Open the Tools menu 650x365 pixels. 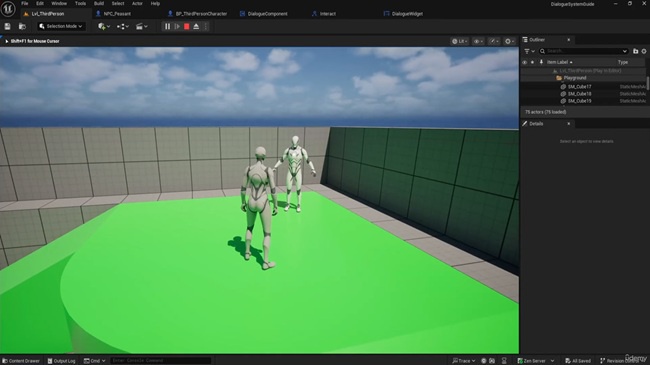click(80, 3)
